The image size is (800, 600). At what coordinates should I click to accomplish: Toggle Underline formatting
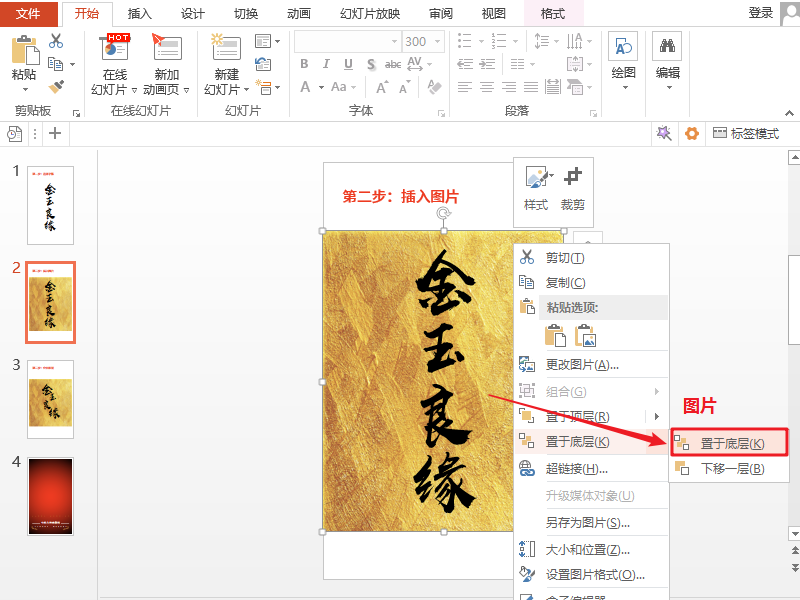tap(348, 64)
